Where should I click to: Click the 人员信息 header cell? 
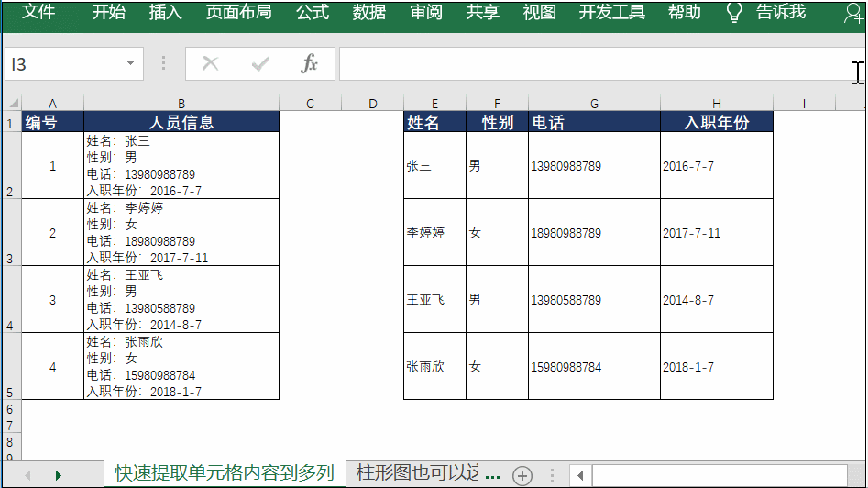[181, 122]
